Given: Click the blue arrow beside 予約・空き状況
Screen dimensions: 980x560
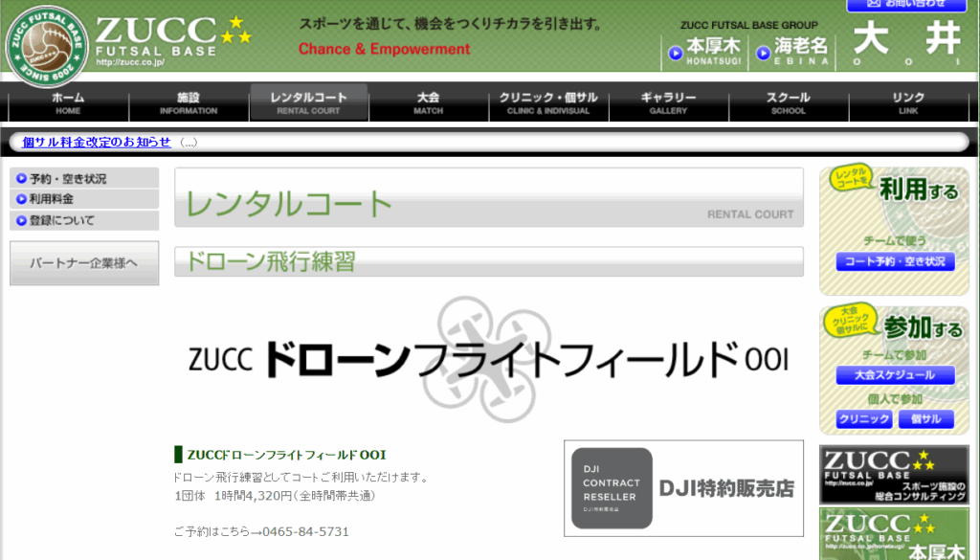Looking at the screenshot, I should (x=22, y=178).
